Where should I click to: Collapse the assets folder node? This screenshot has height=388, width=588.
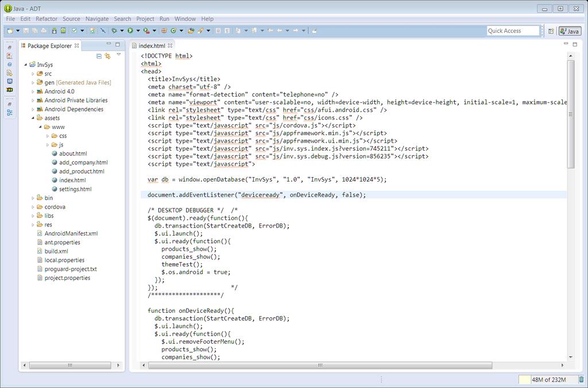click(33, 118)
